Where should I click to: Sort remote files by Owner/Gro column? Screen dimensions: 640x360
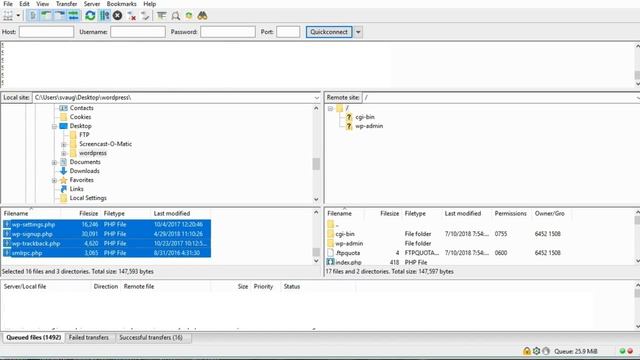(549, 213)
